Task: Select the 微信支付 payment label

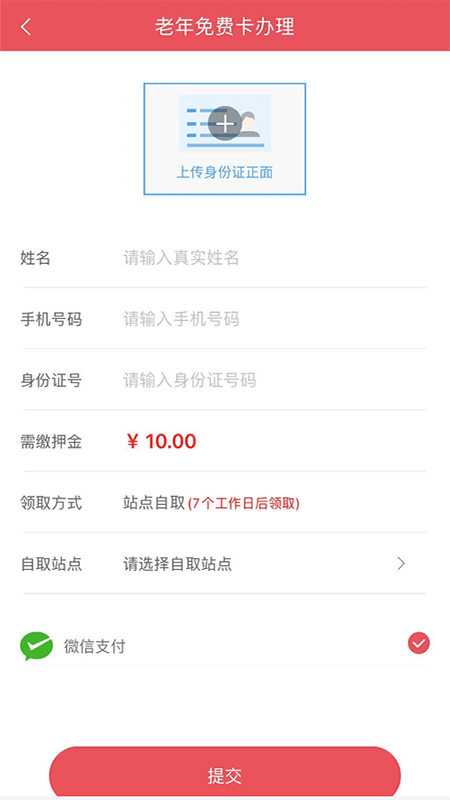Action: point(94,647)
